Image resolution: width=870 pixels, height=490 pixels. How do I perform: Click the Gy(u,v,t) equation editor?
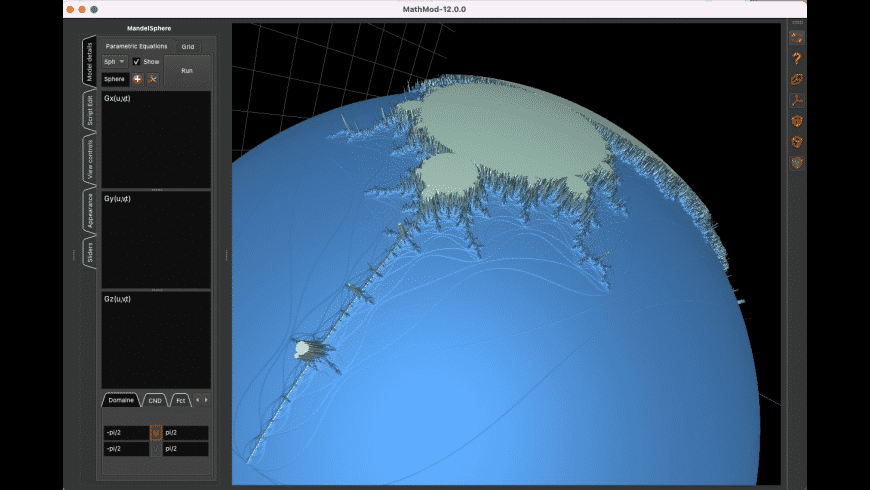pyautogui.click(x=156, y=240)
